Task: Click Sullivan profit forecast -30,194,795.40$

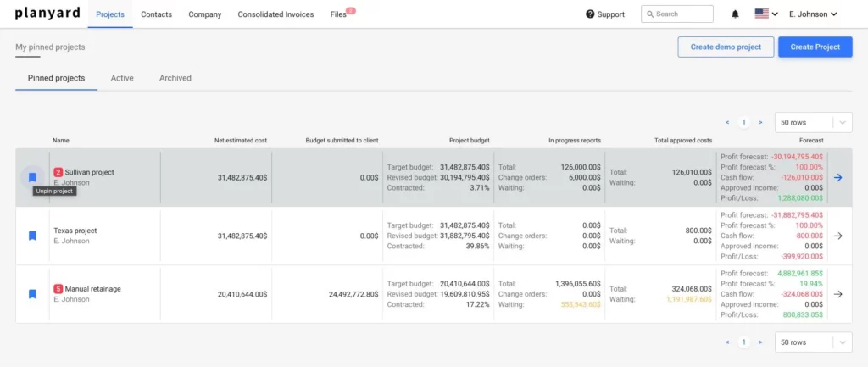Action: (x=797, y=157)
